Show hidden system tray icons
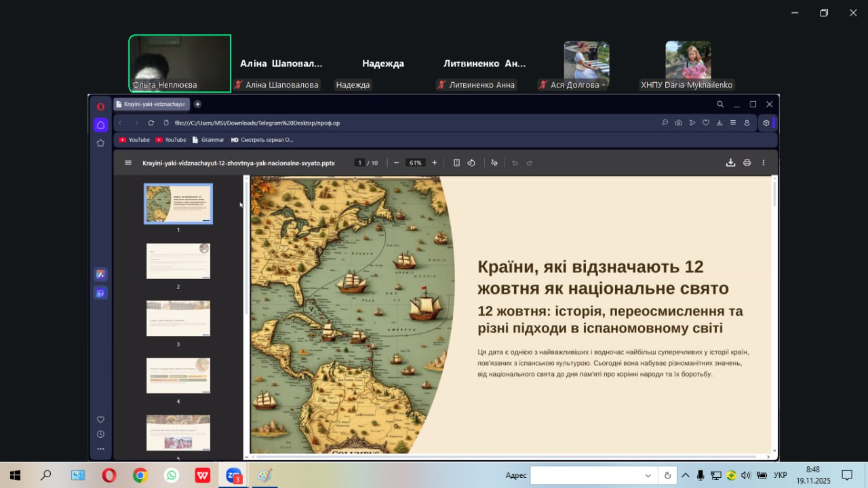The width and height of the screenshot is (868, 488). point(686,475)
